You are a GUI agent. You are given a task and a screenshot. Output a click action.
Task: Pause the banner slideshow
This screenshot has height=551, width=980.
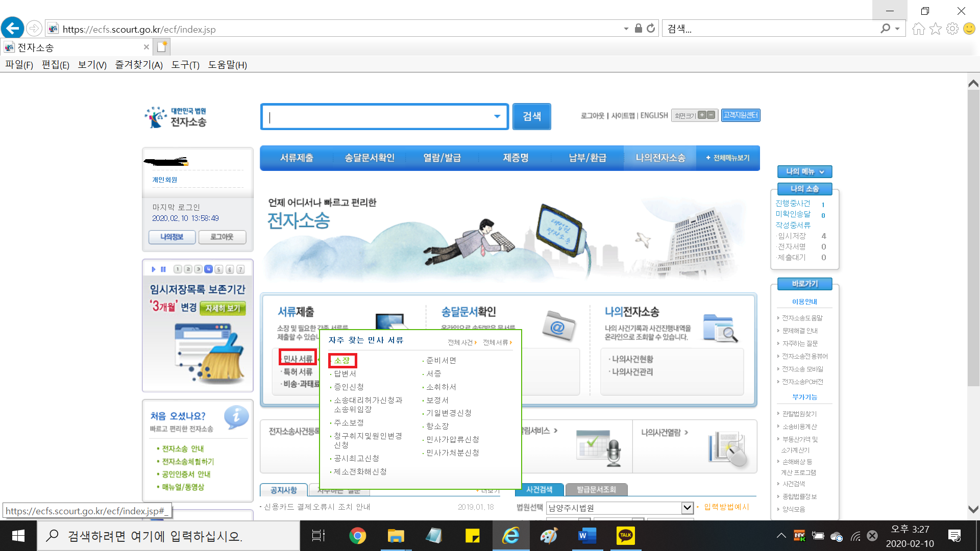(163, 269)
